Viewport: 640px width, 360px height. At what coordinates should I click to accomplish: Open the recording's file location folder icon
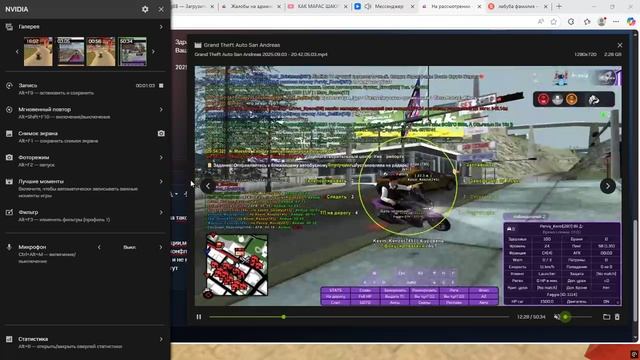[x=607, y=317]
